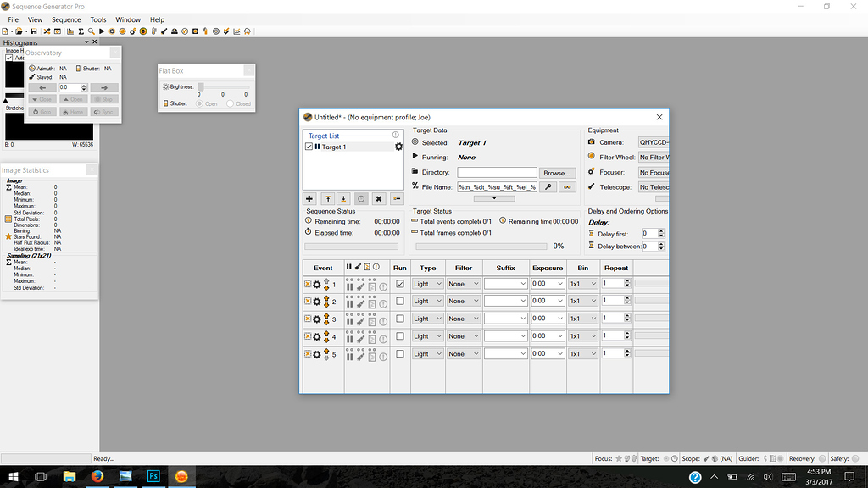Open File Explorer from the Windows taskbar

tap(70, 476)
